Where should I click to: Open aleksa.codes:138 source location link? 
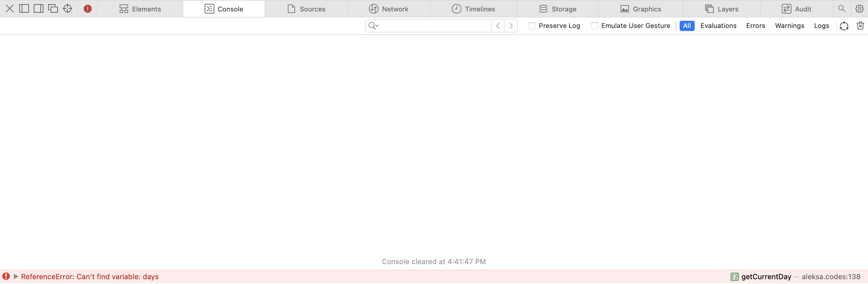pos(831,276)
